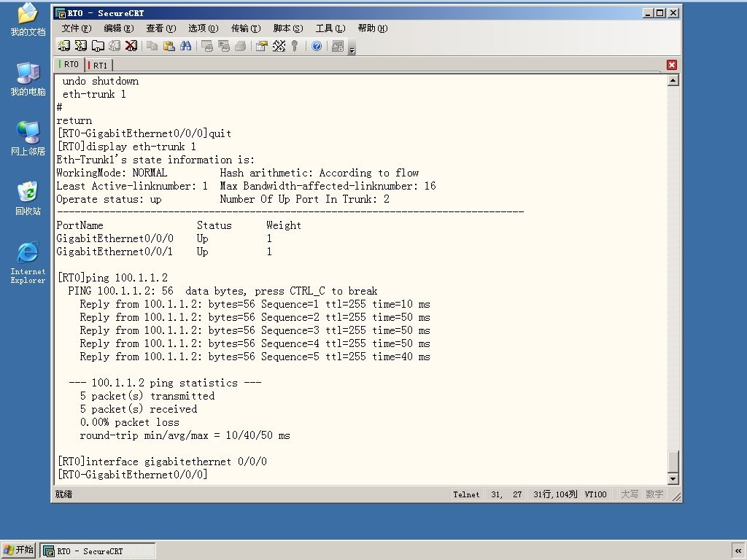Click 'round-trip min/avg/max' statistics line
Image resolution: width=747 pixels, height=560 pixels.
(x=185, y=435)
